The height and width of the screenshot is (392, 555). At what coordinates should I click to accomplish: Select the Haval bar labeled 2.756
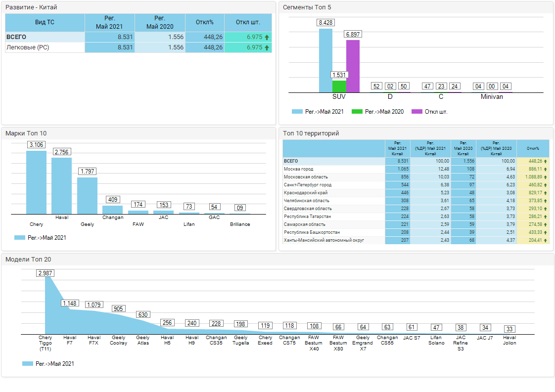tap(62, 186)
